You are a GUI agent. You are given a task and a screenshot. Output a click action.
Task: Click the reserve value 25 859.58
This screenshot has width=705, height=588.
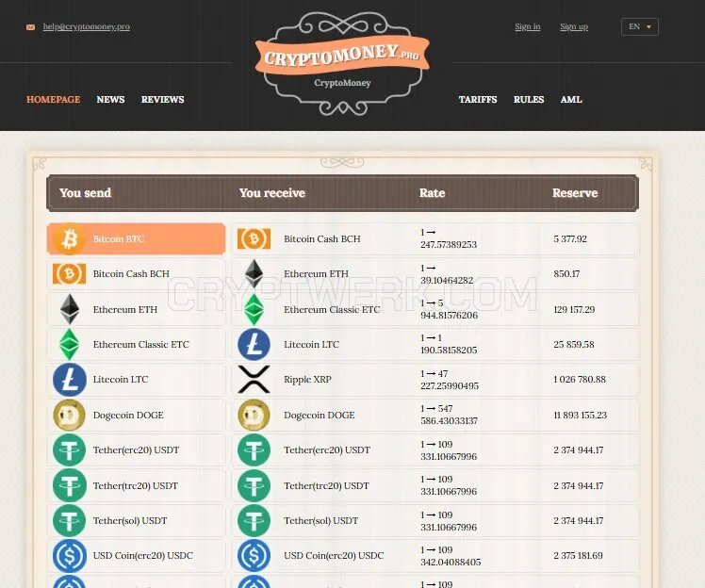pyautogui.click(x=574, y=344)
